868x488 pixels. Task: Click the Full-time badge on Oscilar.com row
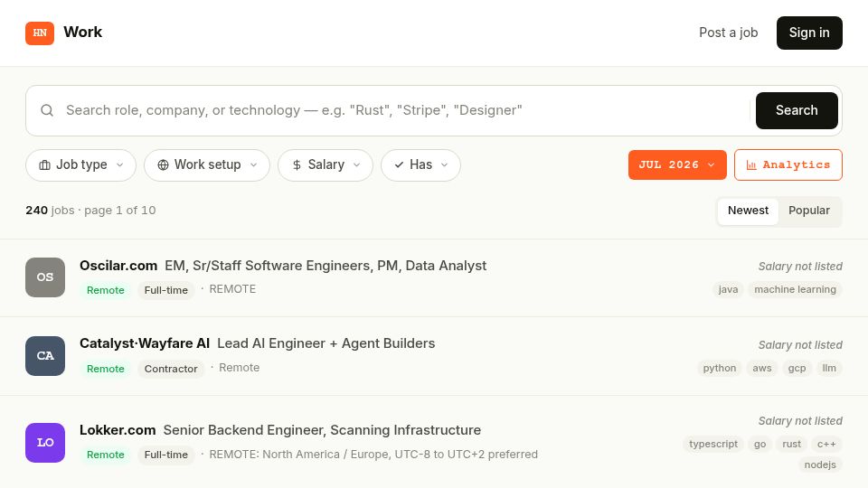(x=166, y=290)
